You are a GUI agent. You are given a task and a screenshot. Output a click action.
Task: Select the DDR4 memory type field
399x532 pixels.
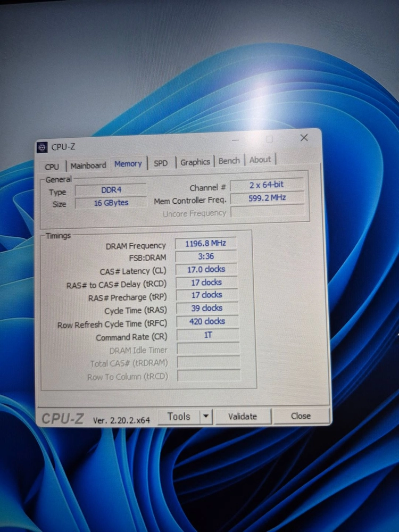click(111, 190)
